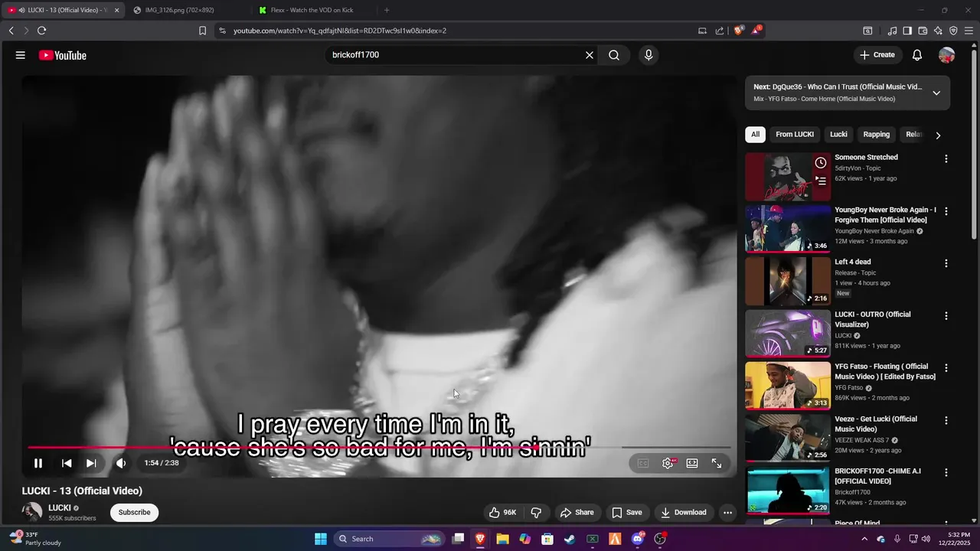Viewport: 980px width, 551px height.
Task: Switch the video to full screen
Action: point(717,463)
